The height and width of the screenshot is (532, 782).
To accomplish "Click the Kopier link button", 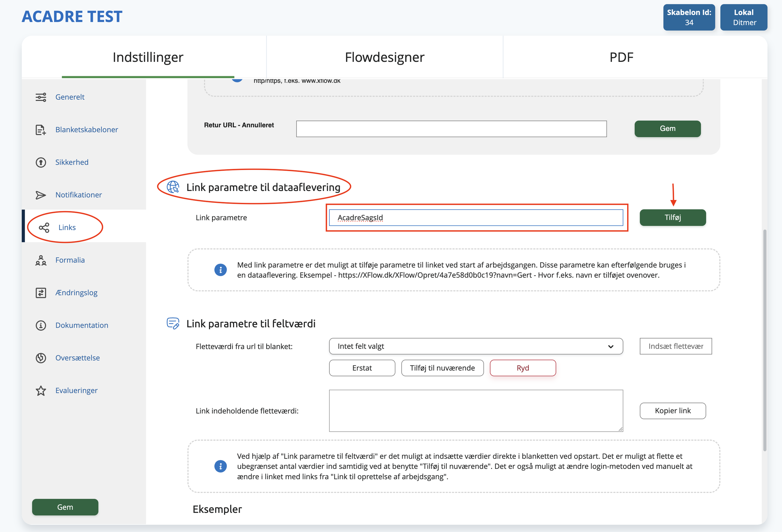I will tap(672, 411).
